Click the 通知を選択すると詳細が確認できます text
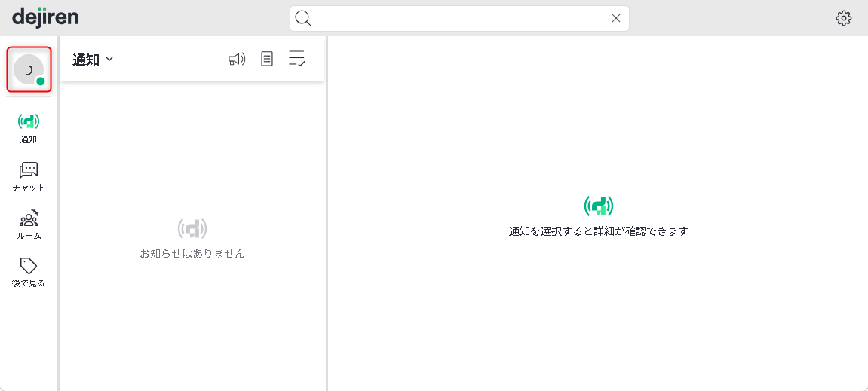The height and width of the screenshot is (391, 868). 599,231
